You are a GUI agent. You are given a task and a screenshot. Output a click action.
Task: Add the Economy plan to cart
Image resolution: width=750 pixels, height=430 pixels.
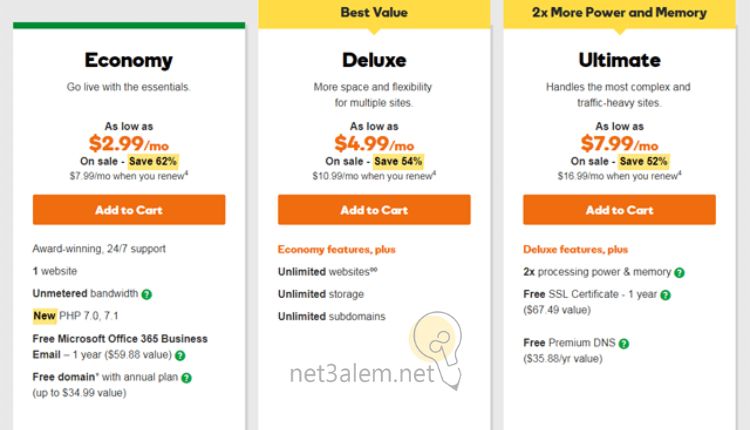[x=129, y=210]
